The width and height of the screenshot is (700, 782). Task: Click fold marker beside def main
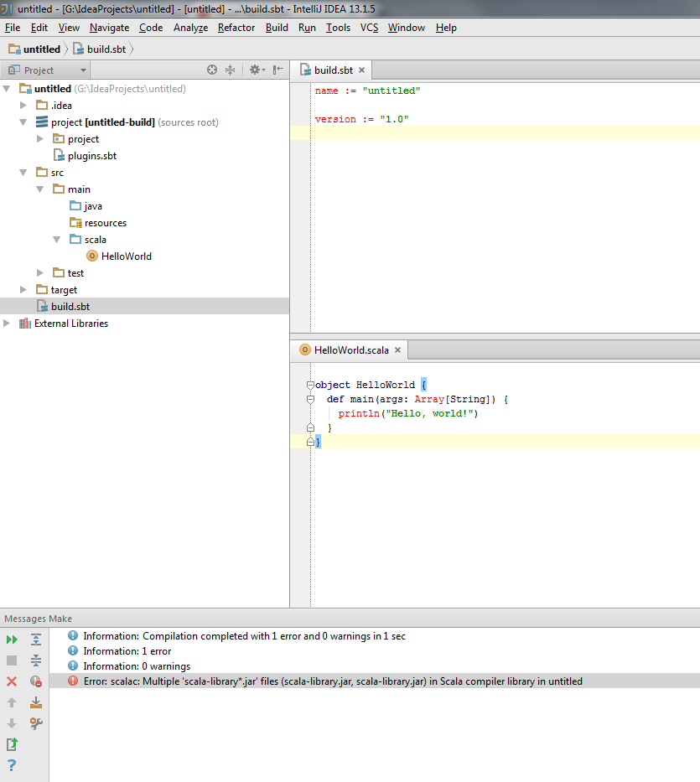pyautogui.click(x=310, y=399)
